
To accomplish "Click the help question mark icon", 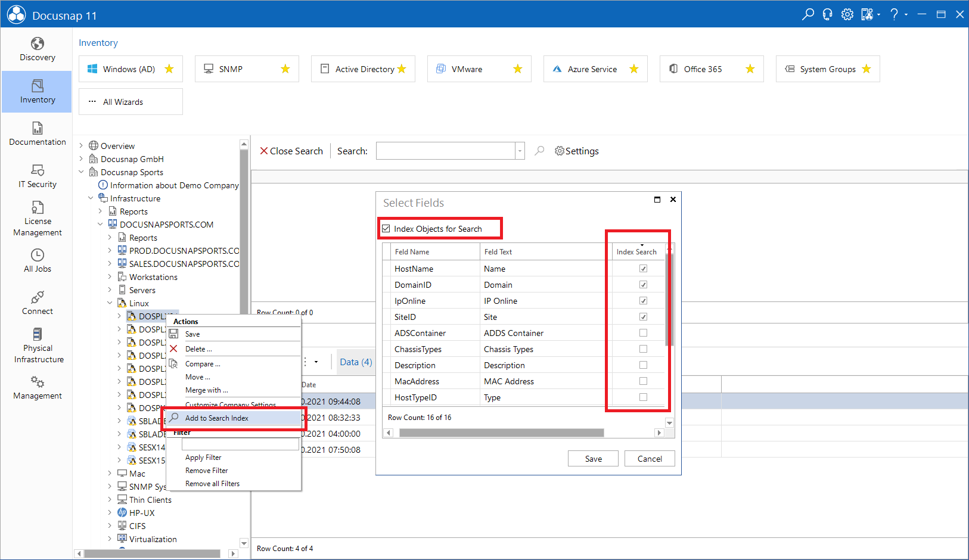I will pyautogui.click(x=894, y=14).
